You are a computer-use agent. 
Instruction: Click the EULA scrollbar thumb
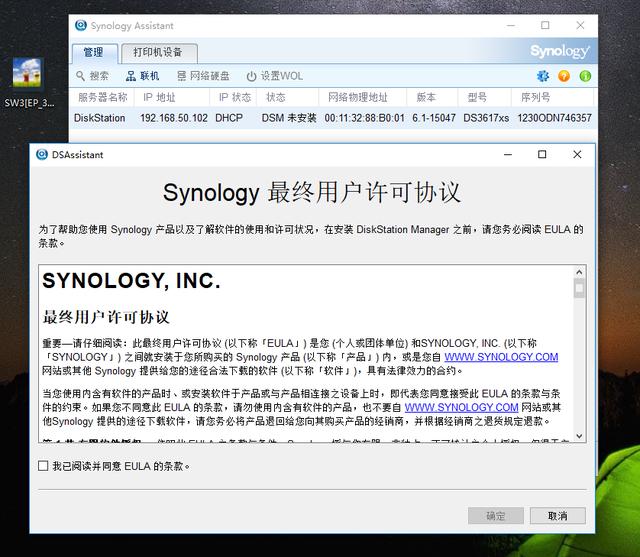579,288
